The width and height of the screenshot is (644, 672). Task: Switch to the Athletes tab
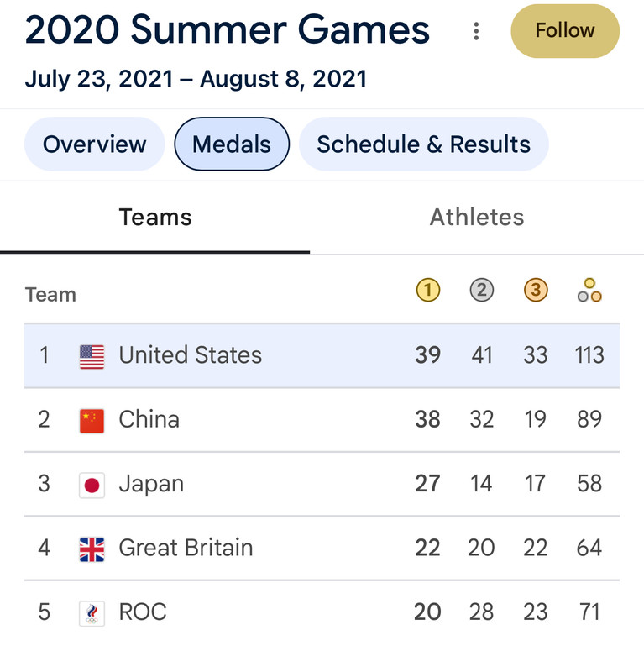click(477, 218)
